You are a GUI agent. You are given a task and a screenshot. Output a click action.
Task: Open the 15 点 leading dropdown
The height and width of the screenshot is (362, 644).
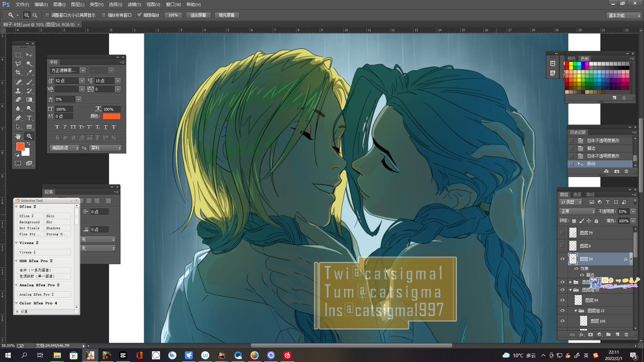(118, 81)
